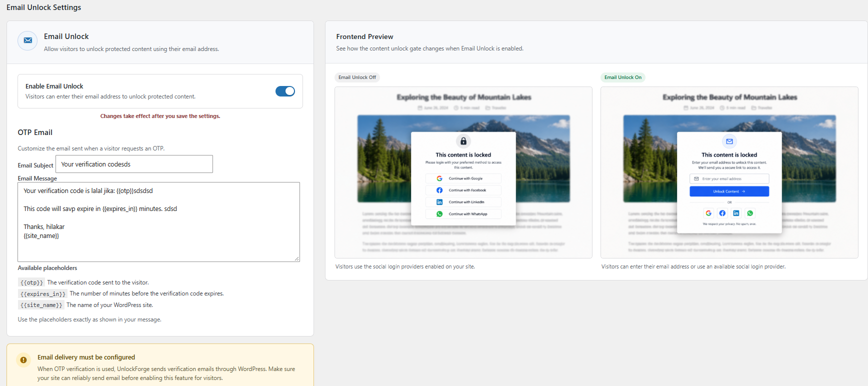This screenshot has height=386, width=868.
Task: Click Continue with LinkedIn in the preview
Action: click(463, 202)
